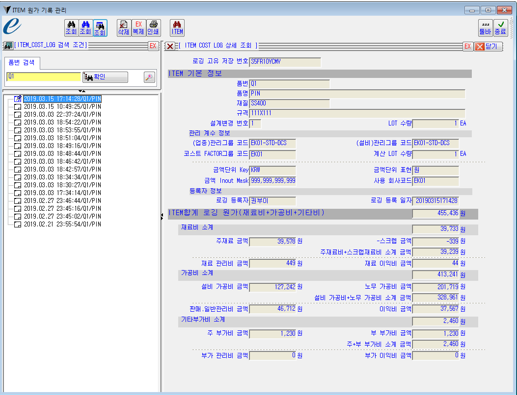Click the highlighted third 조회 toolbar button
Viewport: 517px width, 395px height.
(x=100, y=28)
